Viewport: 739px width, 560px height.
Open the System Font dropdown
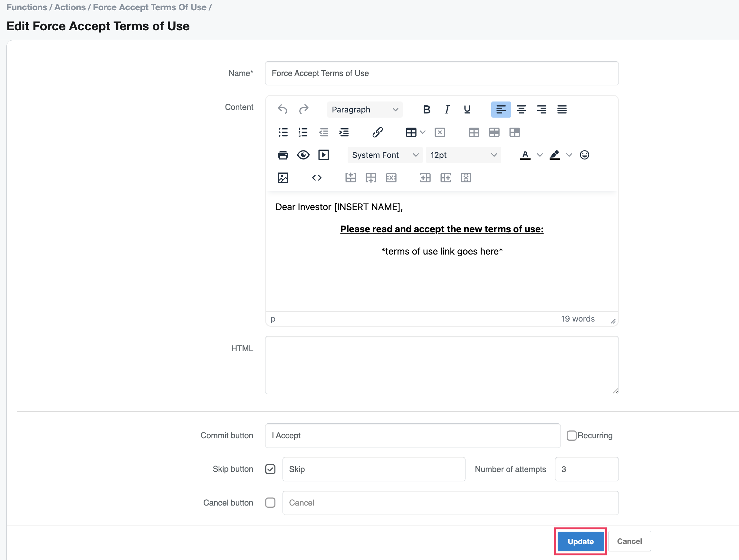click(385, 155)
